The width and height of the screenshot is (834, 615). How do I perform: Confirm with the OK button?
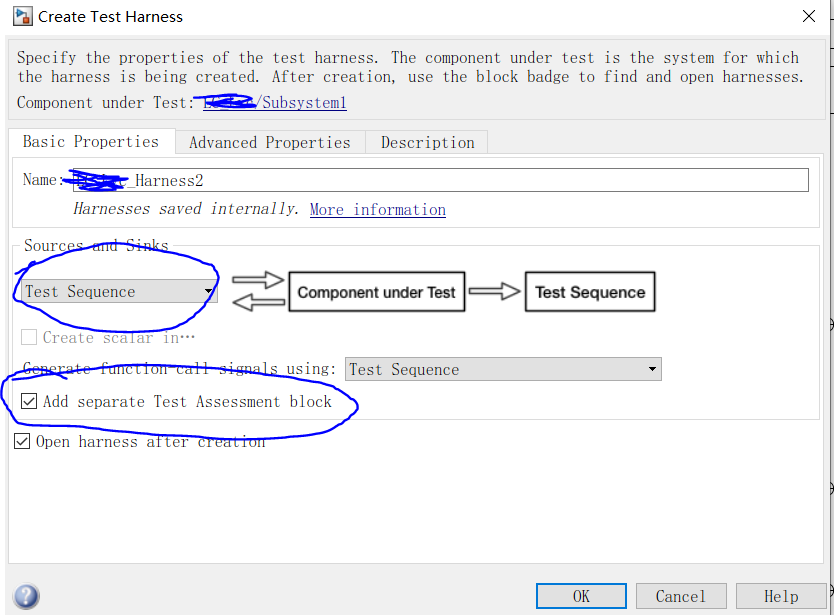tap(581, 596)
